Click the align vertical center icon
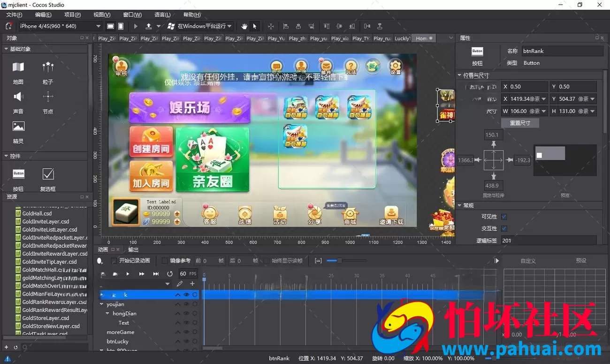The height and width of the screenshot is (364, 610). coord(339,26)
